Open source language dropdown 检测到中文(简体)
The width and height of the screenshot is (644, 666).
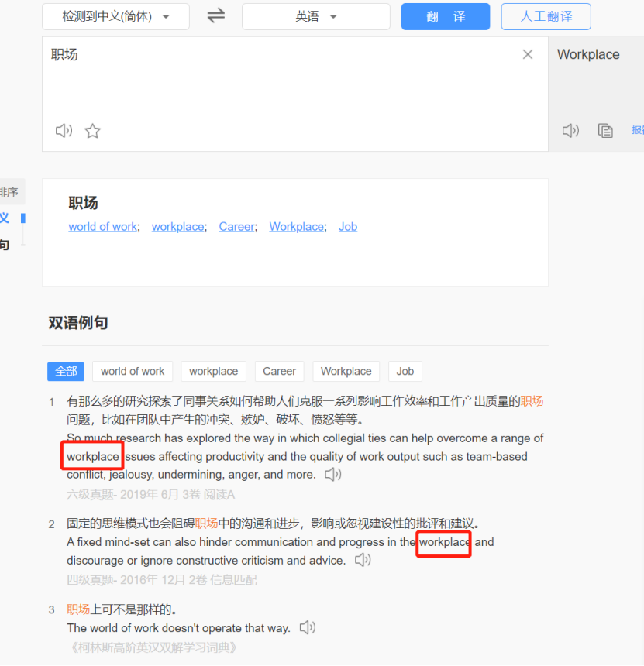(115, 16)
